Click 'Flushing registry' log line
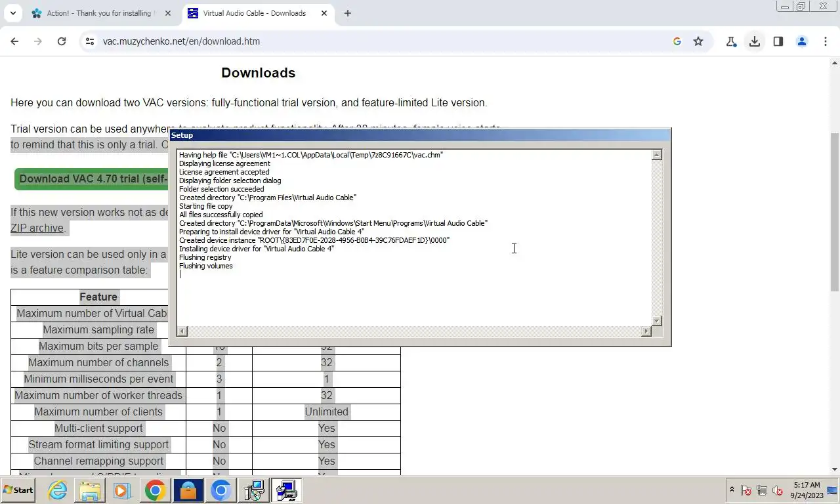Image resolution: width=840 pixels, height=504 pixels. tap(205, 257)
